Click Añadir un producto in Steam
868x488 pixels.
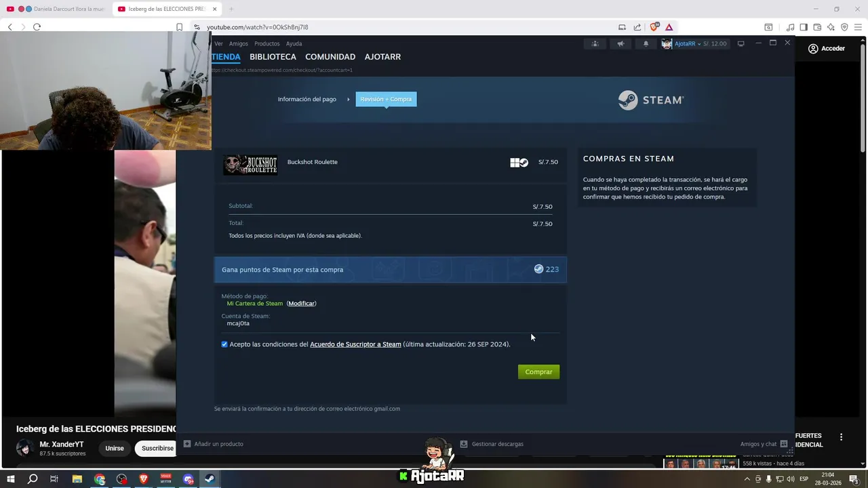[214, 444]
